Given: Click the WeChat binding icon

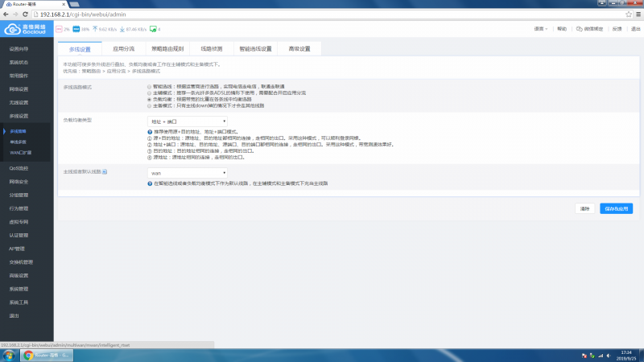Looking at the screenshot, I should (x=580, y=29).
